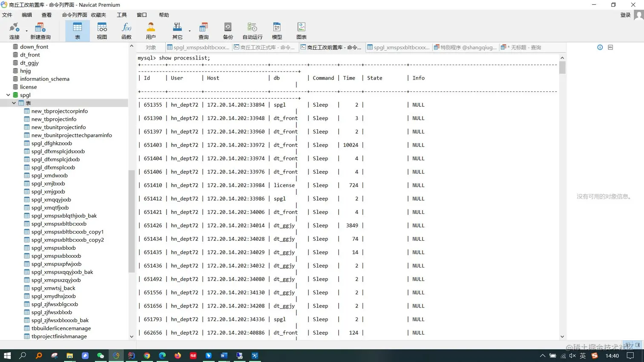Screen dimensions: 644x362
Task: Open the 收藏夹 menu
Action: pyautogui.click(x=98, y=15)
